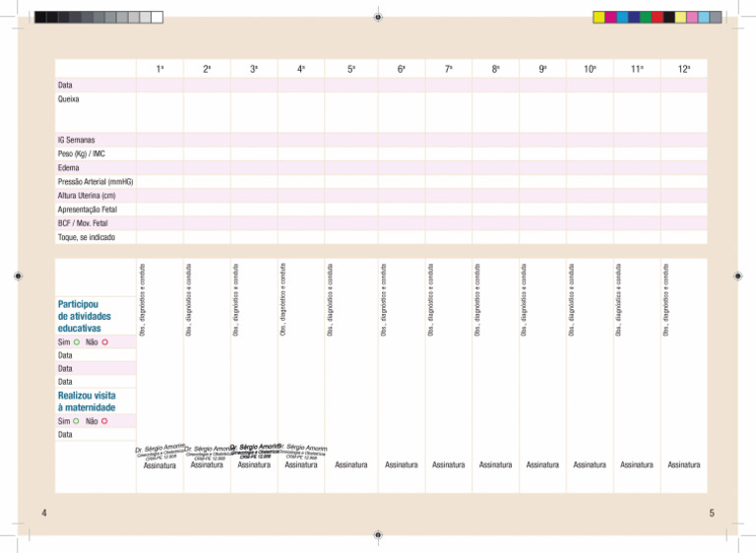Click the Apresentação Fetal row label
This screenshot has height=553, width=756.
coord(88,210)
